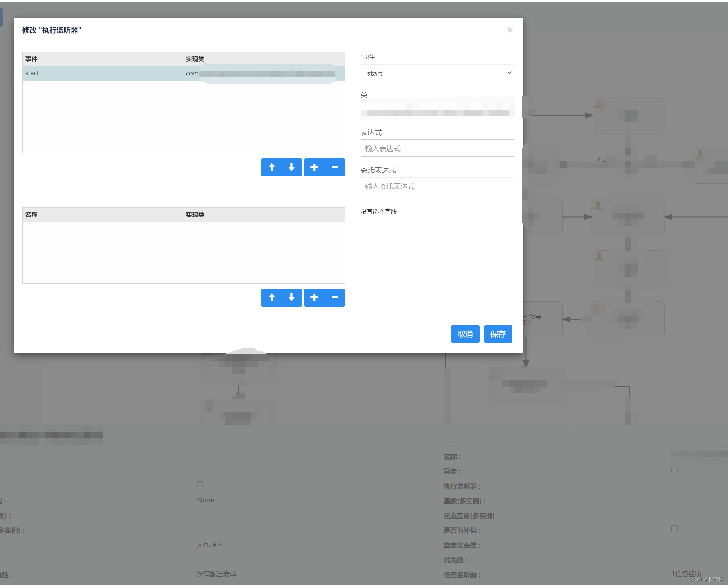Toggle the None checkbox
This screenshot has width=728, height=585.
[200, 484]
